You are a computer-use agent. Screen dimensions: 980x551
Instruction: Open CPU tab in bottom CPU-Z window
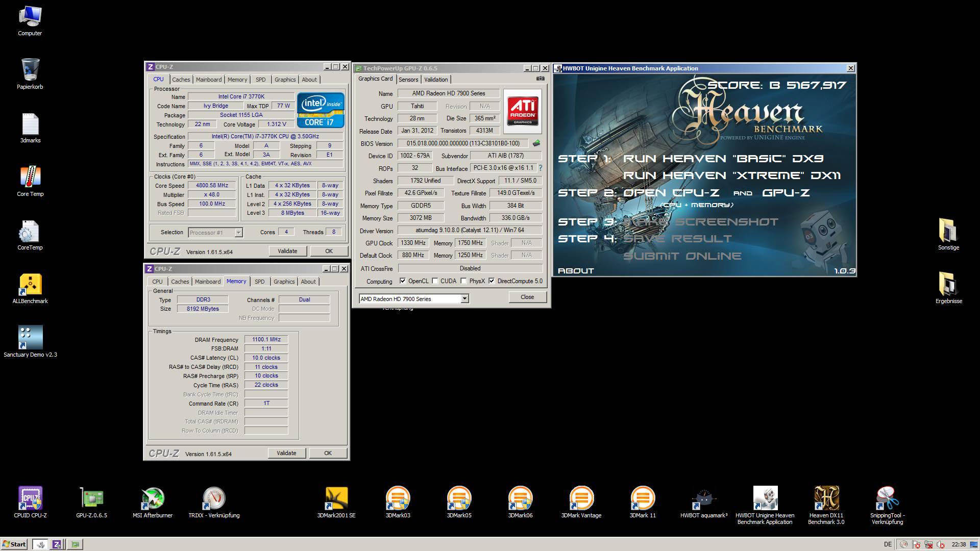coord(157,282)
